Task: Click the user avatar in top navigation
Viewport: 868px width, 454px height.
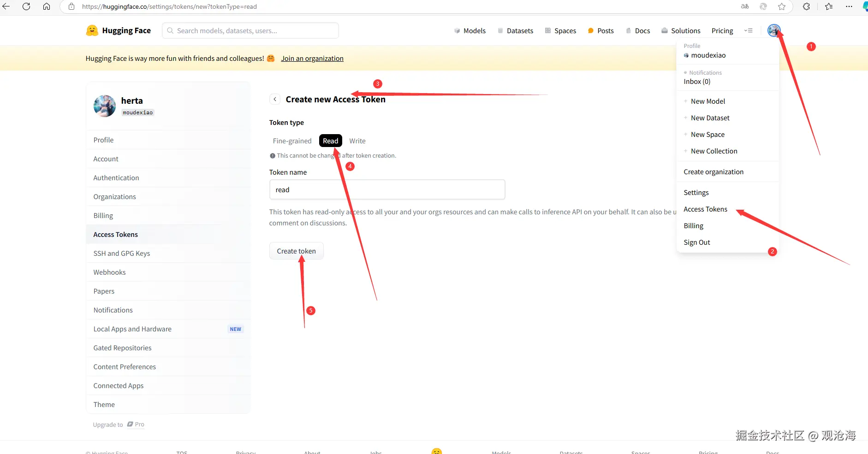Action: coord(774,30)
